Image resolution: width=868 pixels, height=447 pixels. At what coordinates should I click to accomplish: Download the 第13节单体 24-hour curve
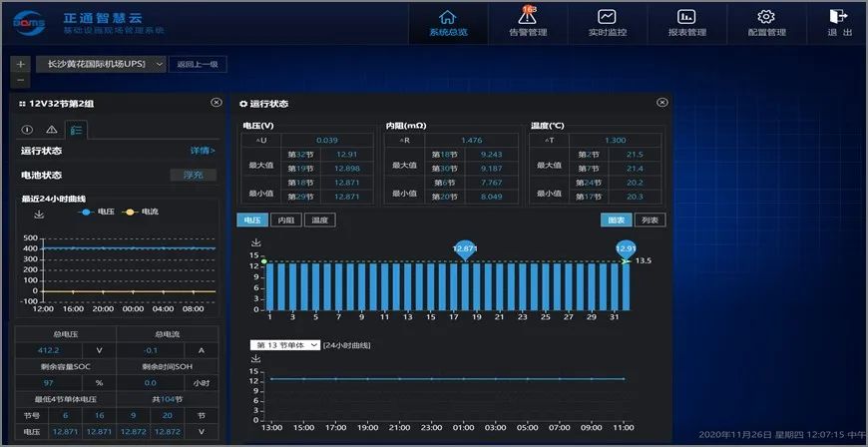255,359
